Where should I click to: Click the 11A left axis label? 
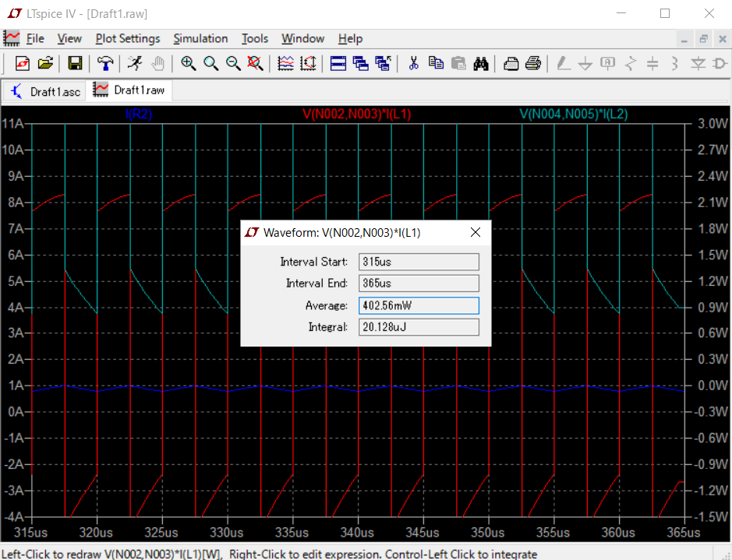pos(12,124)
